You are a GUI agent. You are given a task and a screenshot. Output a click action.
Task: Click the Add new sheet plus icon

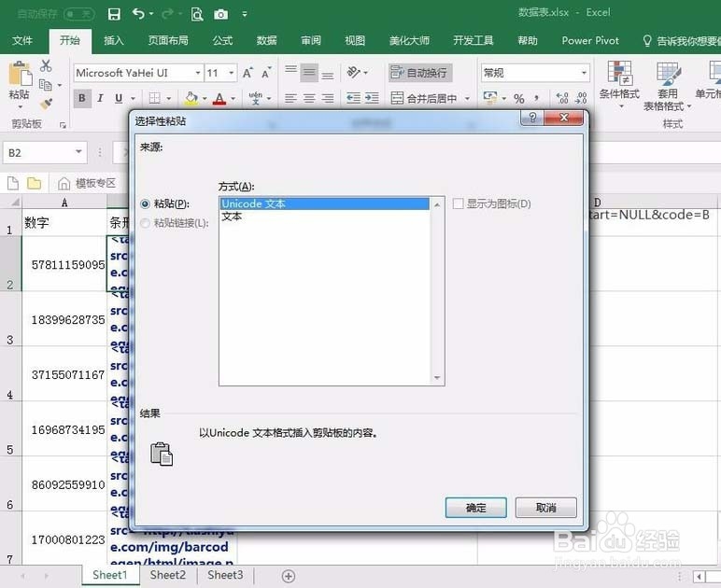[x=289, y=576]
